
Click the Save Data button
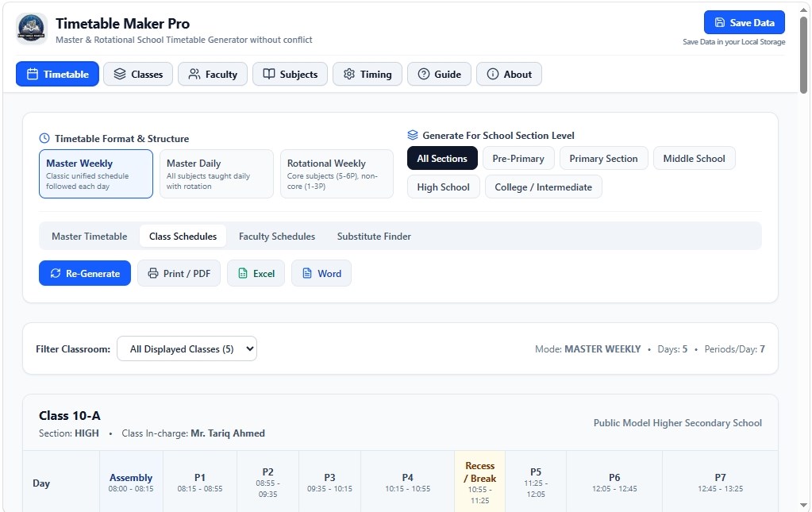745,23
